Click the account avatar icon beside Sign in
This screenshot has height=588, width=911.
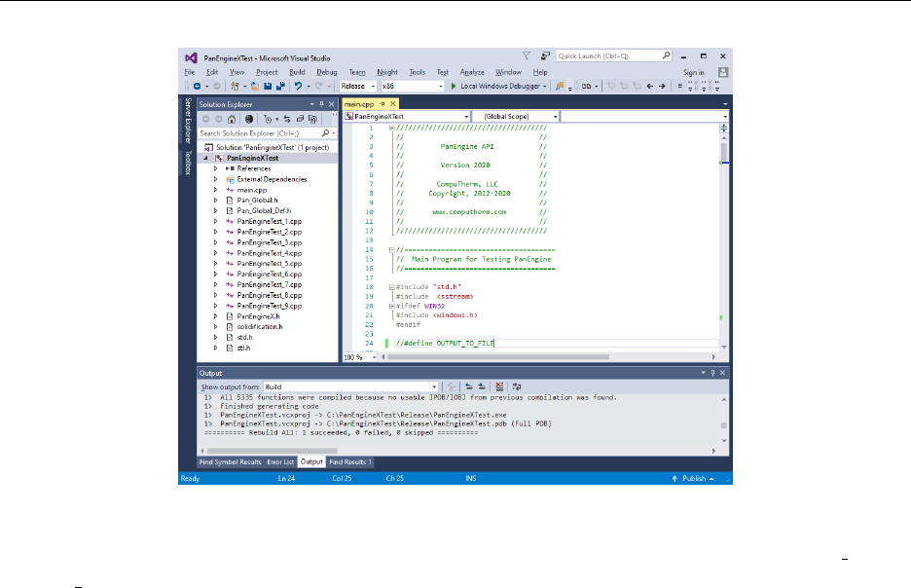[x=723, y=72]
